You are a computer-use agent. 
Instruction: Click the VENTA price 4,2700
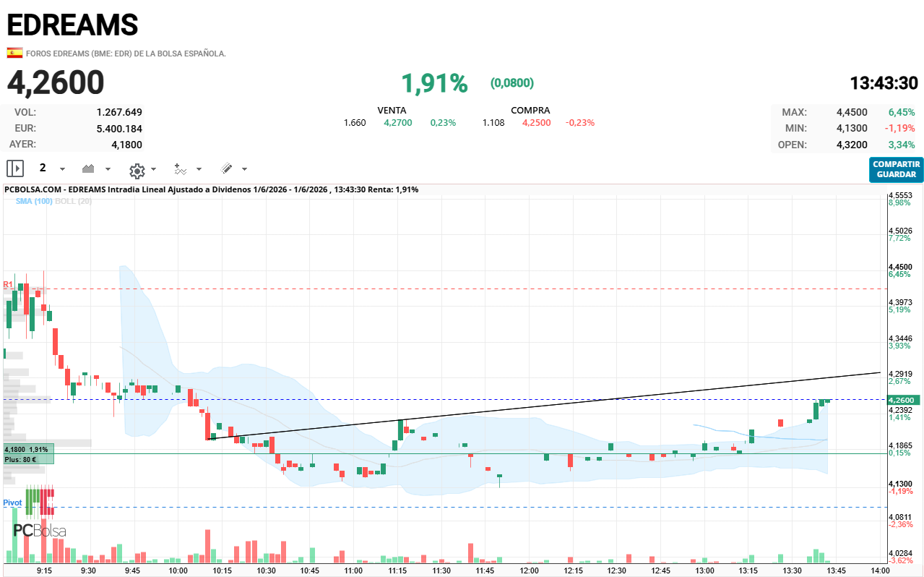point(398,123)
